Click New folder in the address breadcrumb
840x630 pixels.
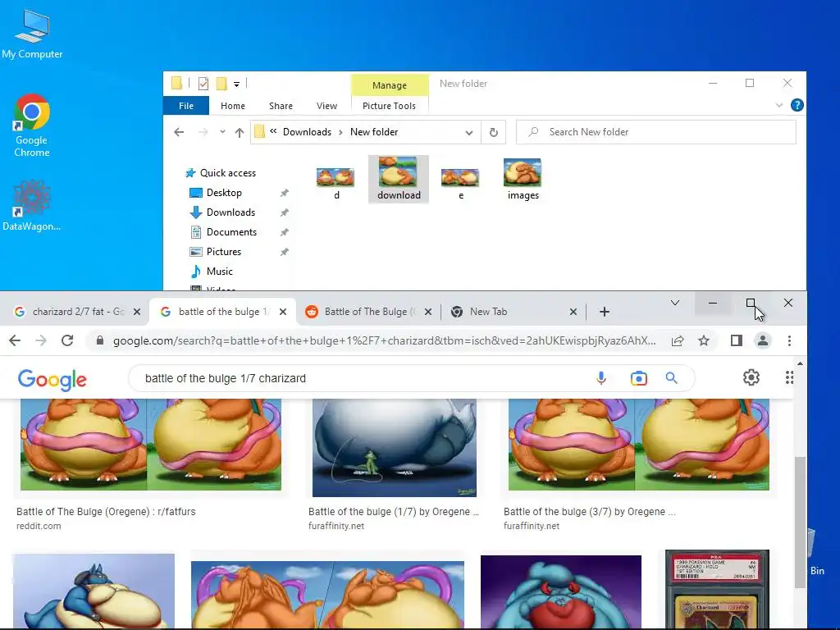click(x=374, y=132)
